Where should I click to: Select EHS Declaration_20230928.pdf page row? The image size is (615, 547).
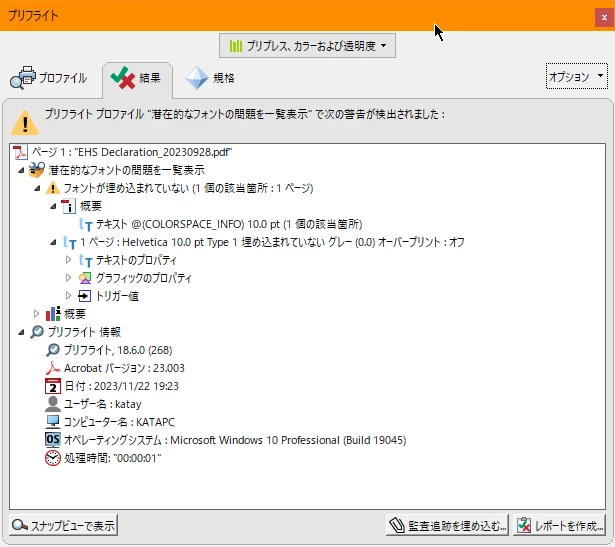[x=132, y=152]
